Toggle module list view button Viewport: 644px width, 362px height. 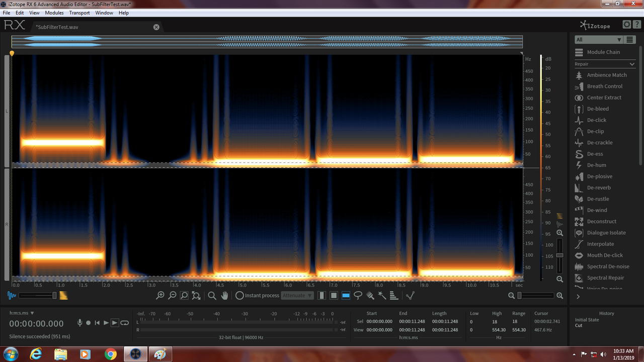click(x=630, y=40)
